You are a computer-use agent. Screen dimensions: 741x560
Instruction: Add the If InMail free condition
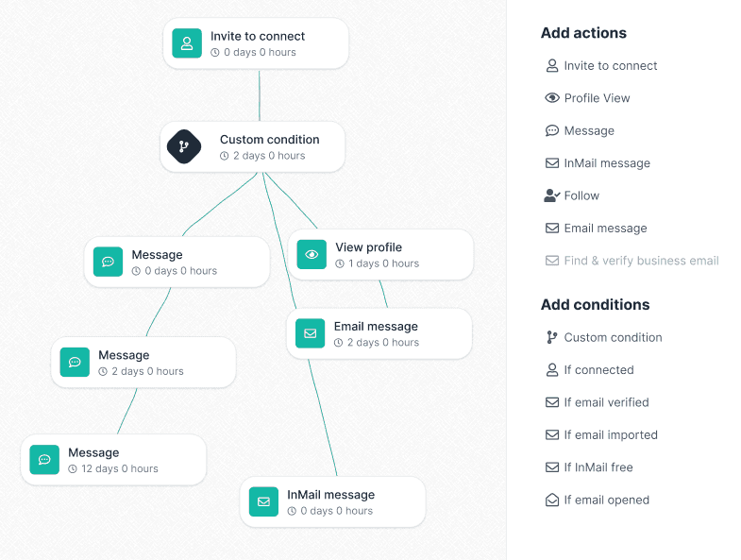pyautogui.click(x=598, y=467)
